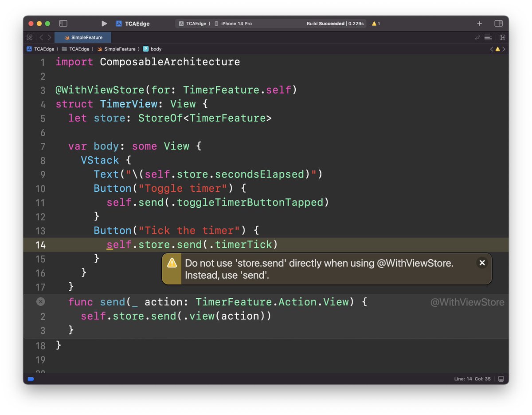Viewport: 532px width, 415px height.
Task: Click TCAEdge project title in toolbar
Action: (137, 24)
